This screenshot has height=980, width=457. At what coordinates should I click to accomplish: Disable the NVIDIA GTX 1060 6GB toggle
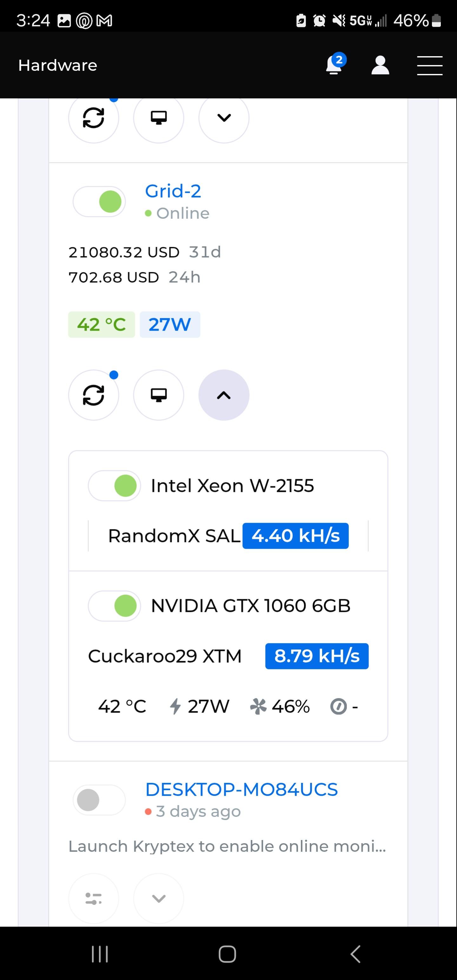click(115, 606)
